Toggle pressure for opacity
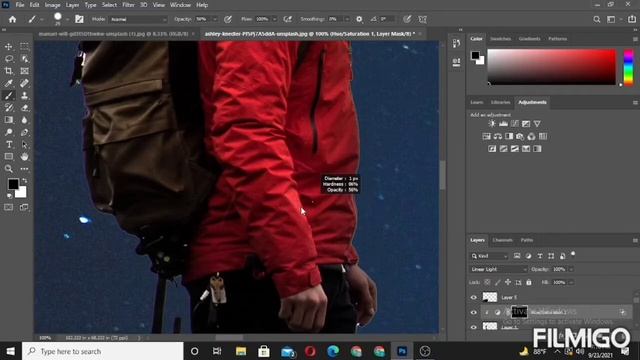This screenshot has width=640, height=360. [228, 19]
